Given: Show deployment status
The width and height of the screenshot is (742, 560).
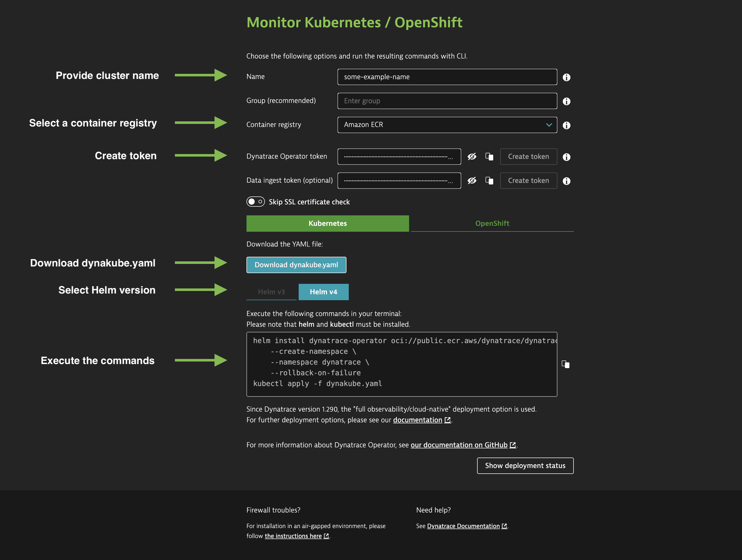Looking at the screenshot, I should click(525, 466).
